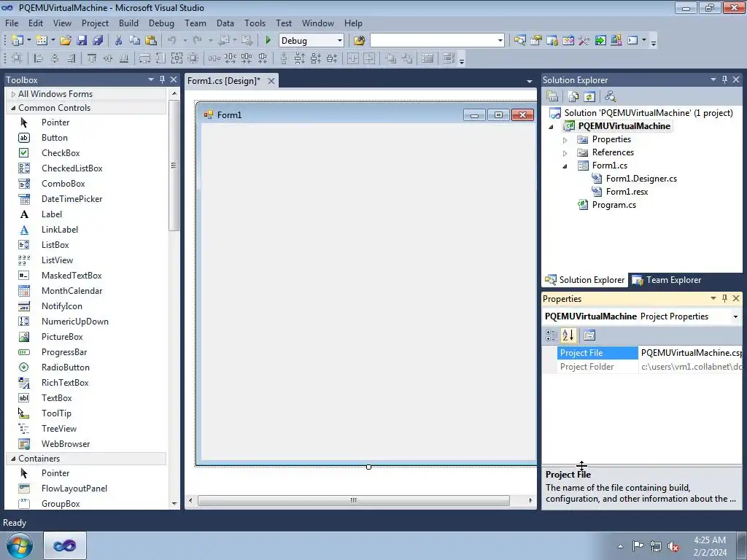
Task: Close the Form1.cs [Design] tab
Action: 271,81
